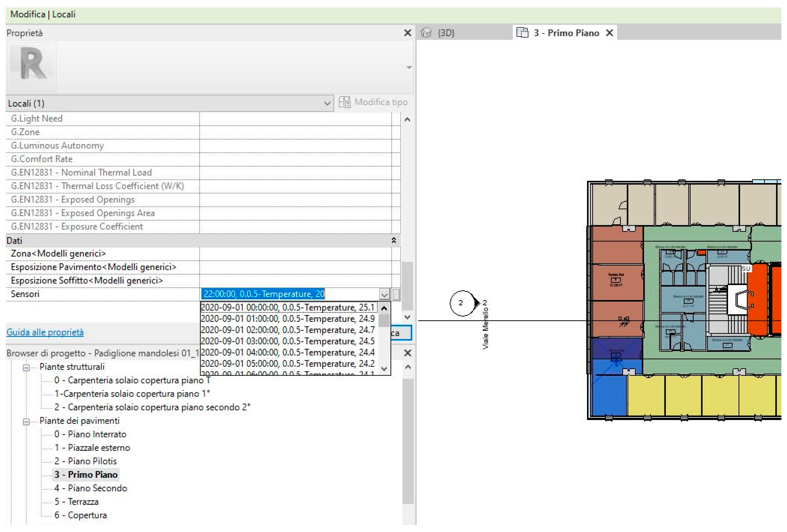
Task: Close the Browser di progetto panel
Action: tap(408, 353)
